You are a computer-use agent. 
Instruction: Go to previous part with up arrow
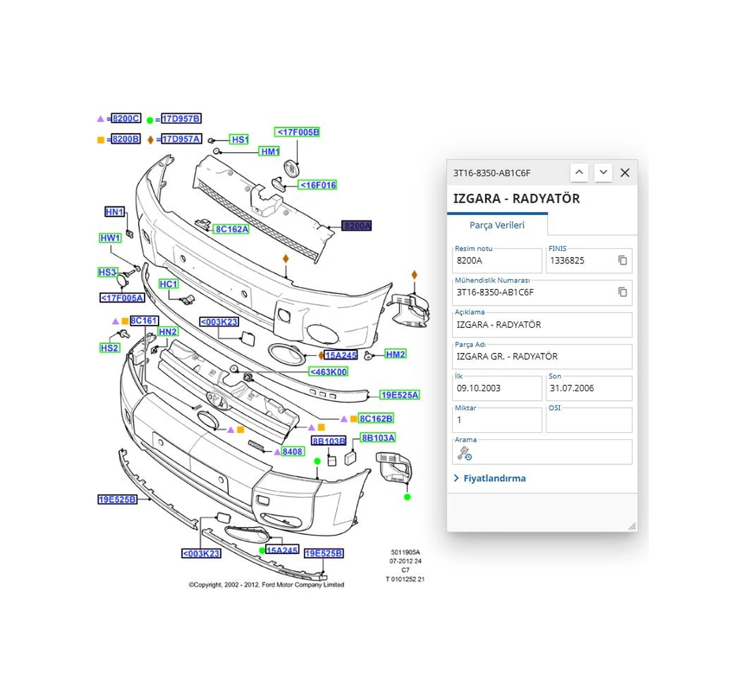pos(579,172)
